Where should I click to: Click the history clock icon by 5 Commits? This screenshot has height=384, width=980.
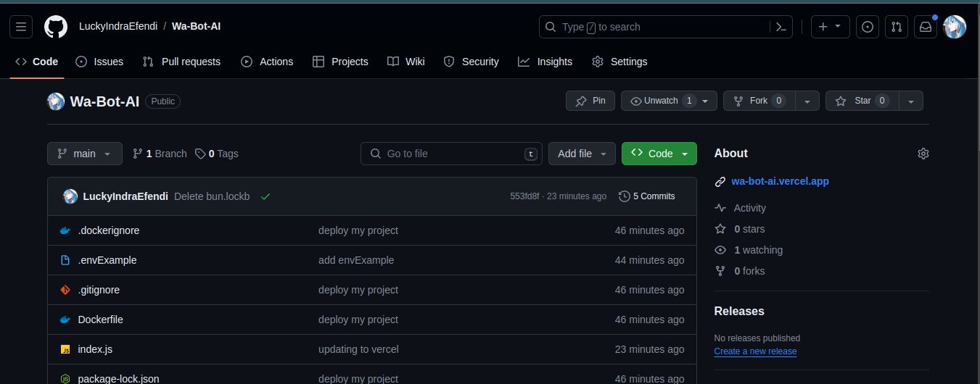(625, 196)
